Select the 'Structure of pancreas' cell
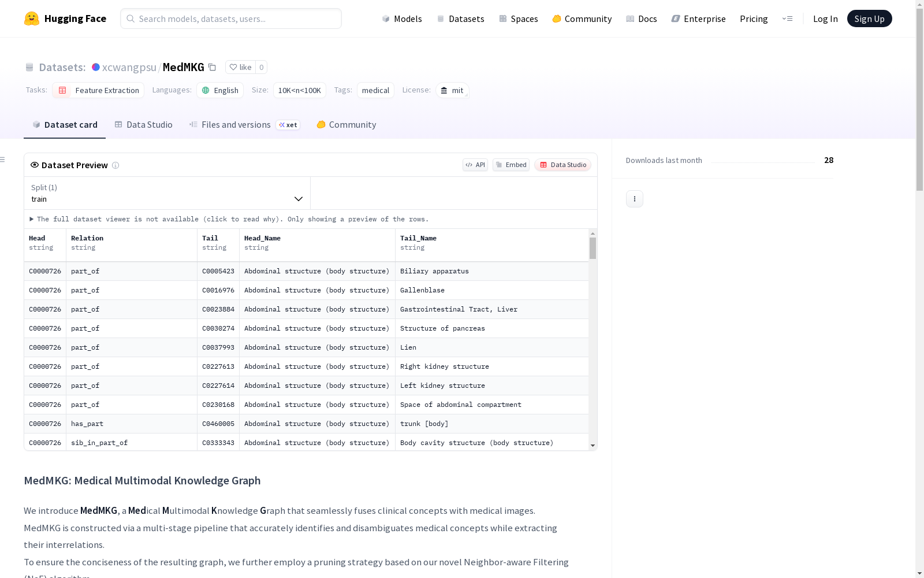This screenshot has width=924, height=578. tap(492, 328)
